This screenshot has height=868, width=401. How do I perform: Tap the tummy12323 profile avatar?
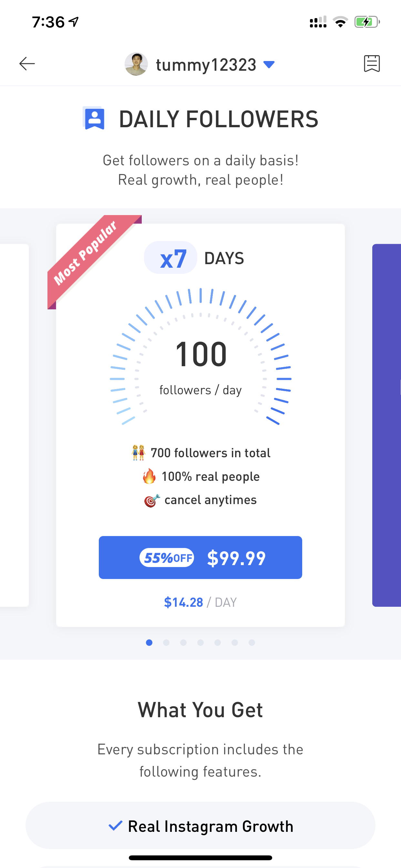(136, 64)
